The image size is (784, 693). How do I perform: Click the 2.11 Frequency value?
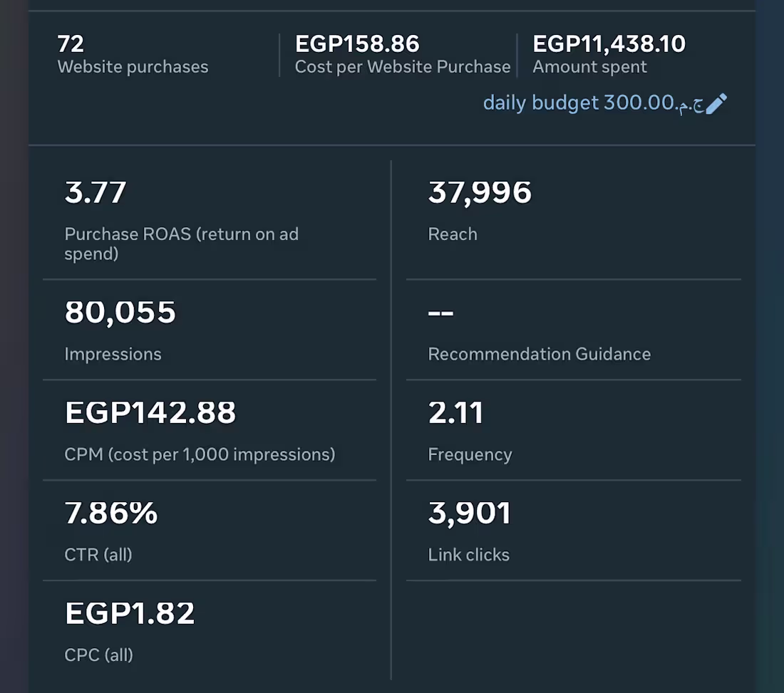[455, 412]
